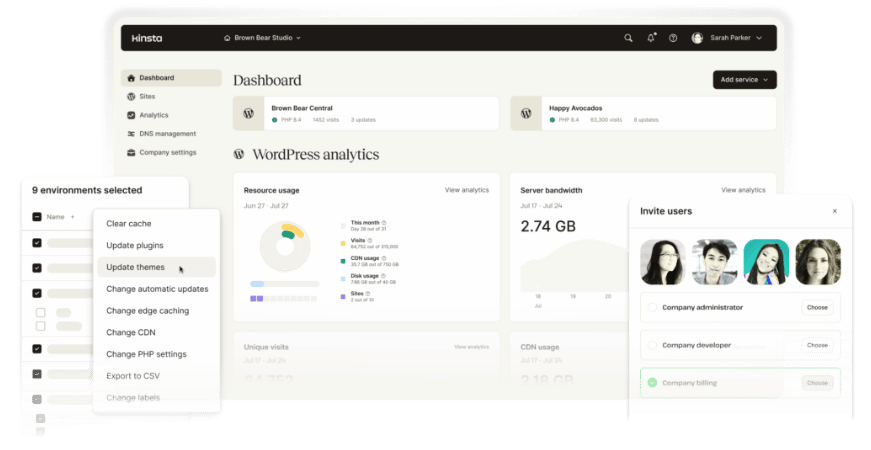This screenshot has width=871, height=450.
Task: Click the WordPress icon on Brown Bear Central card
Action: (248, 113)
